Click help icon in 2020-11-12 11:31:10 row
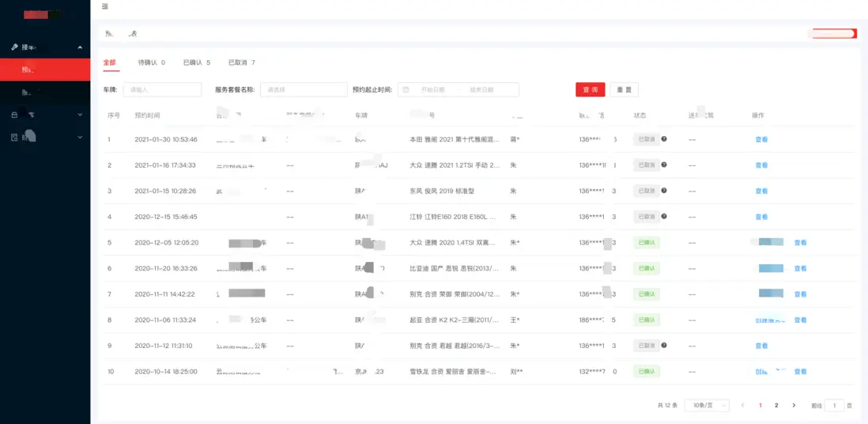Viewport: 868px width, 424px height. pyautogui.click(x=664, y=345)
